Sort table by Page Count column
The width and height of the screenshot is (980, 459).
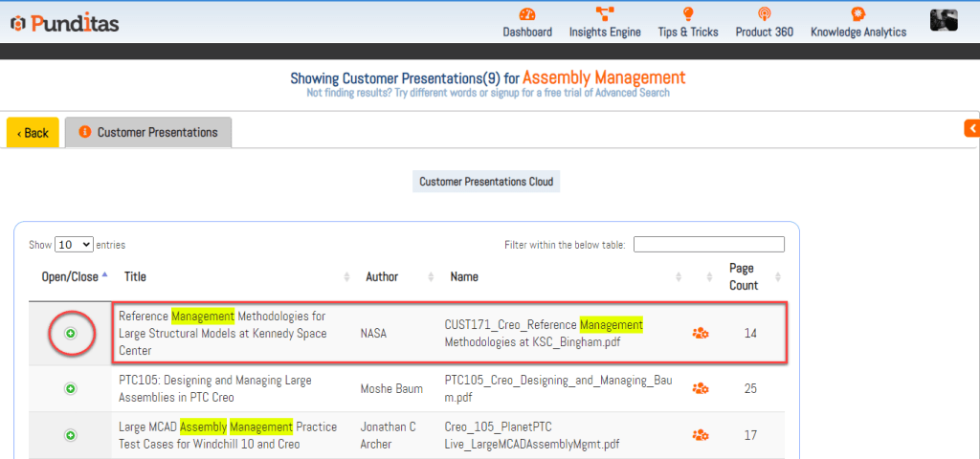[x=742, y=276]
